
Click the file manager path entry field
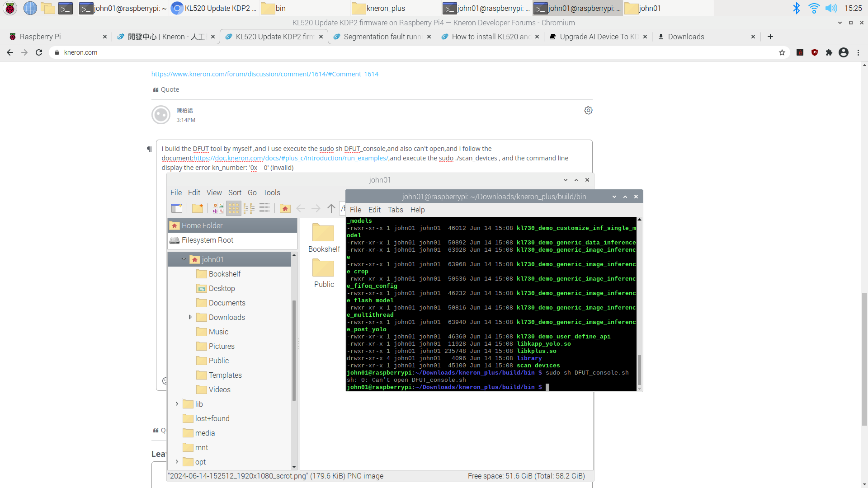tap(343, 208)
